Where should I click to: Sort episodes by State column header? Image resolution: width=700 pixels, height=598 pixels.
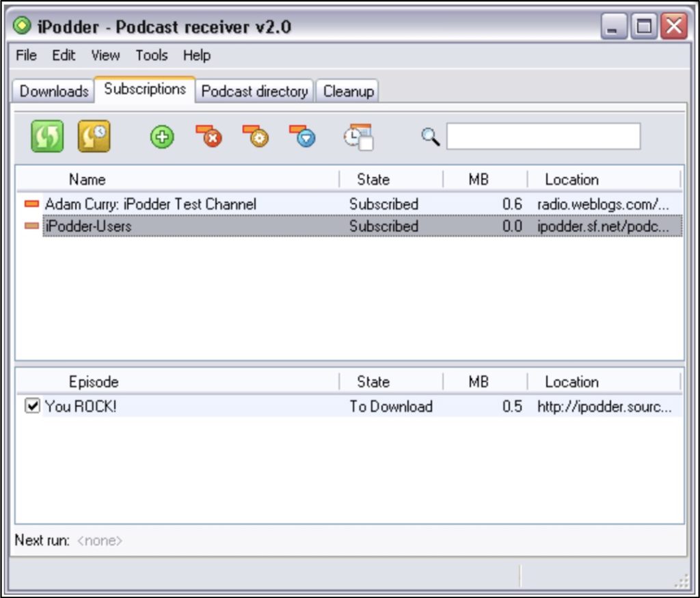(391, 382)
